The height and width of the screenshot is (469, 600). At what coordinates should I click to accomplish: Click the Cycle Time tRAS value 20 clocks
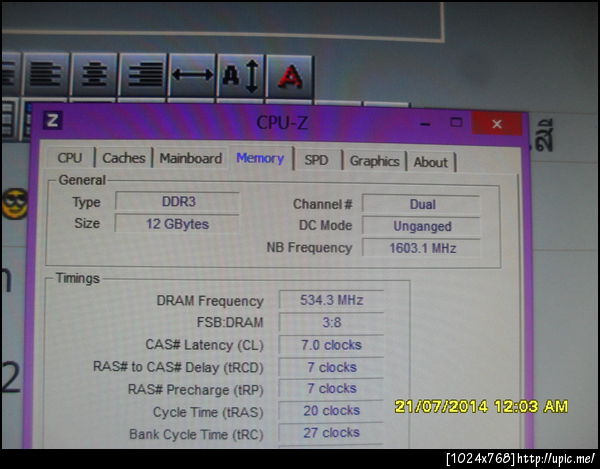pos(331,410)
